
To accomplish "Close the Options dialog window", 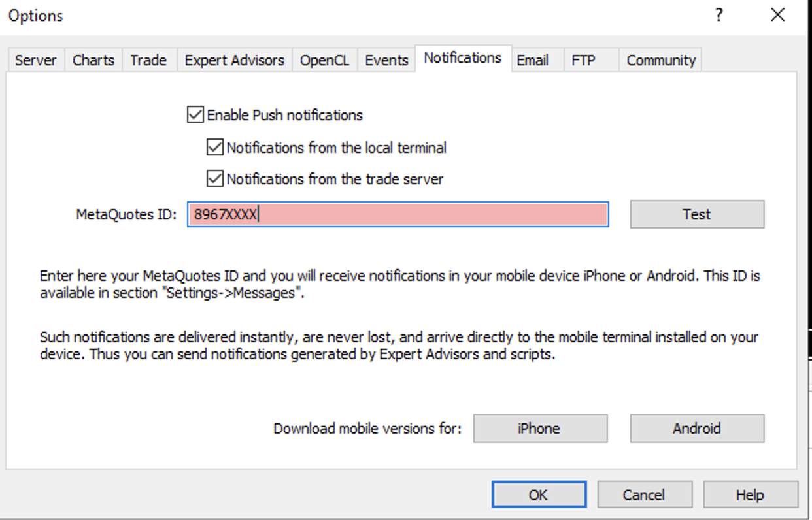I will (777, 15).
